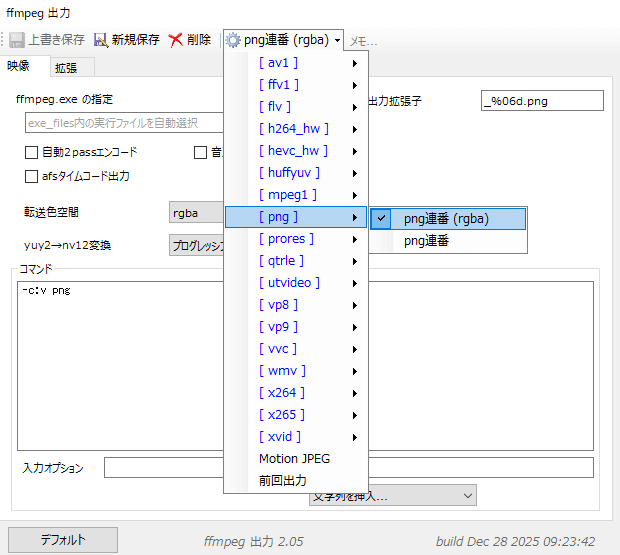Enable 自動2passエンコード checkbox
The height and width of the screenshot is (555, 620).
[x=32, y=153]
